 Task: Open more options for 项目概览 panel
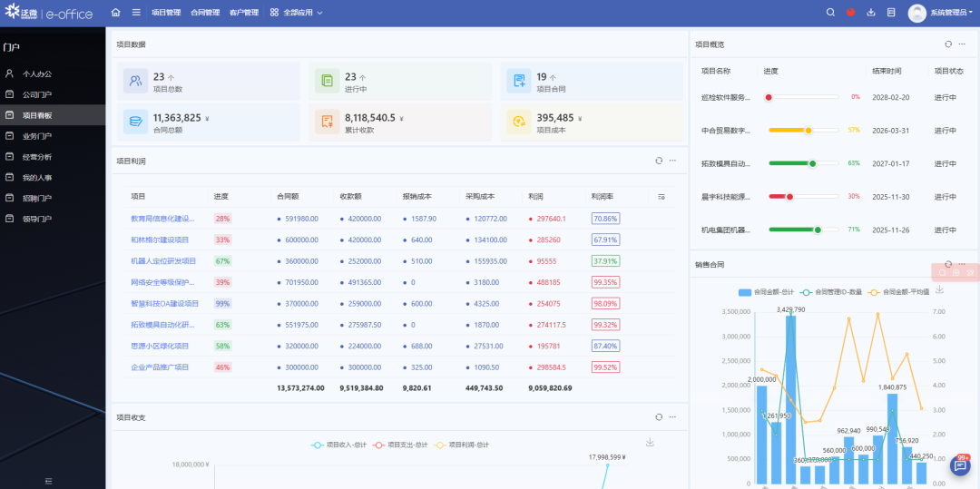[963, 44]
